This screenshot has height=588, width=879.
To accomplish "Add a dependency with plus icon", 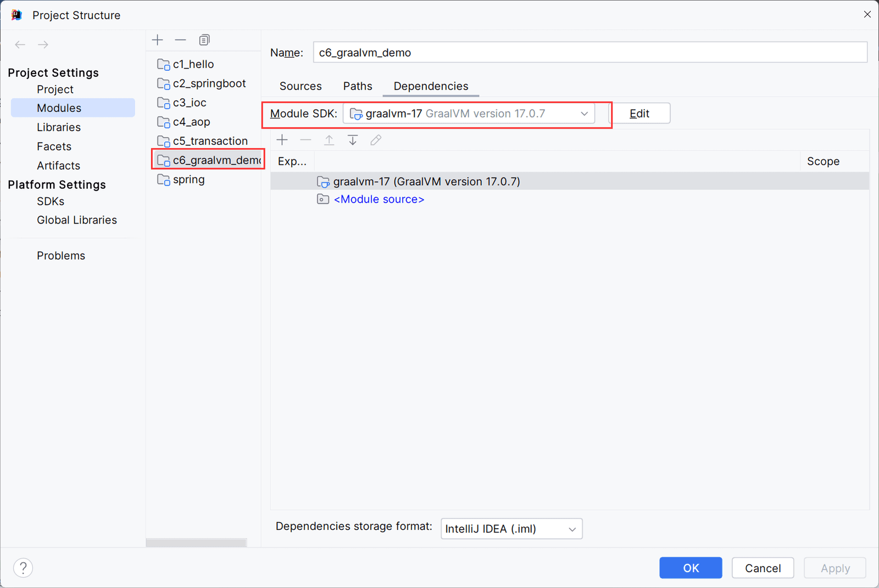I will (x=282, y=140).
